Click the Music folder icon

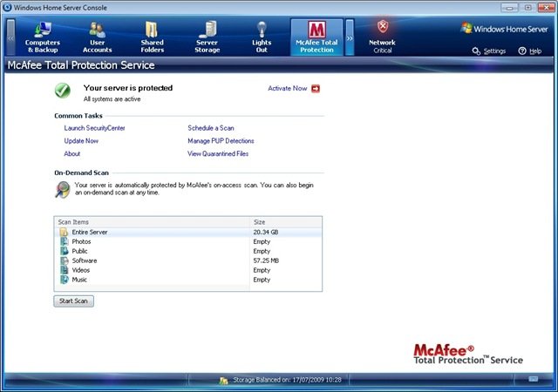coord(64,280)
